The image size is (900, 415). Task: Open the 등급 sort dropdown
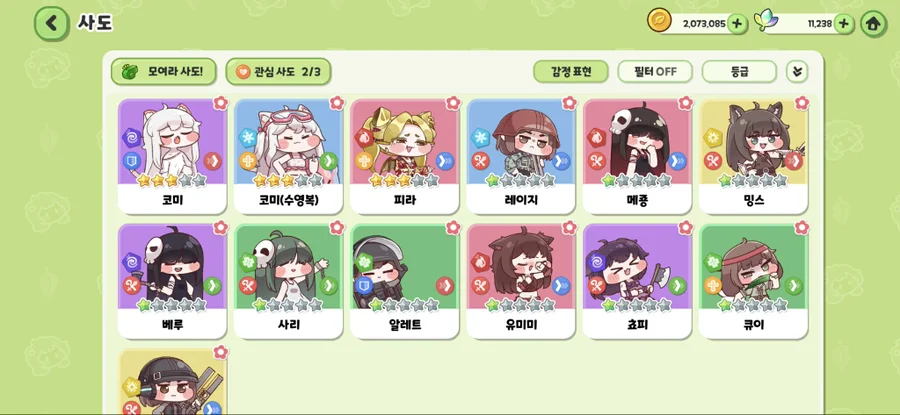pyautogui.click(x=739, y=72)
